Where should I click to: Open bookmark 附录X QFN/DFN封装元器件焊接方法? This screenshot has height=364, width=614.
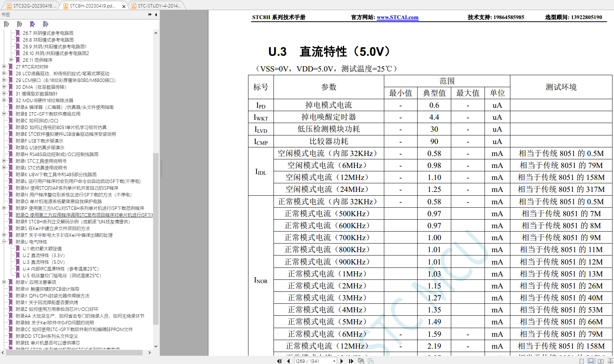(x=52, y=296)
